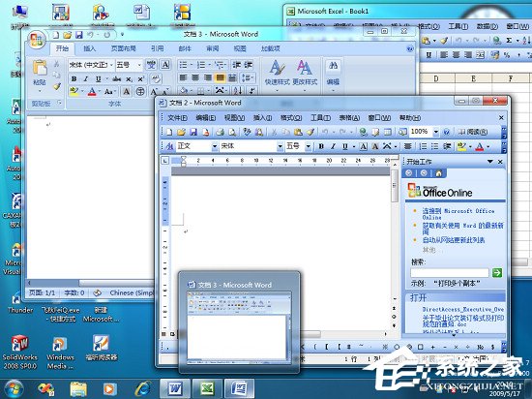Click the Insert Hyperlink globe in 文档 2 toolbar
The height and width of the screenshot is (399, 532).
pyautogui.click(x=363, y=132)
